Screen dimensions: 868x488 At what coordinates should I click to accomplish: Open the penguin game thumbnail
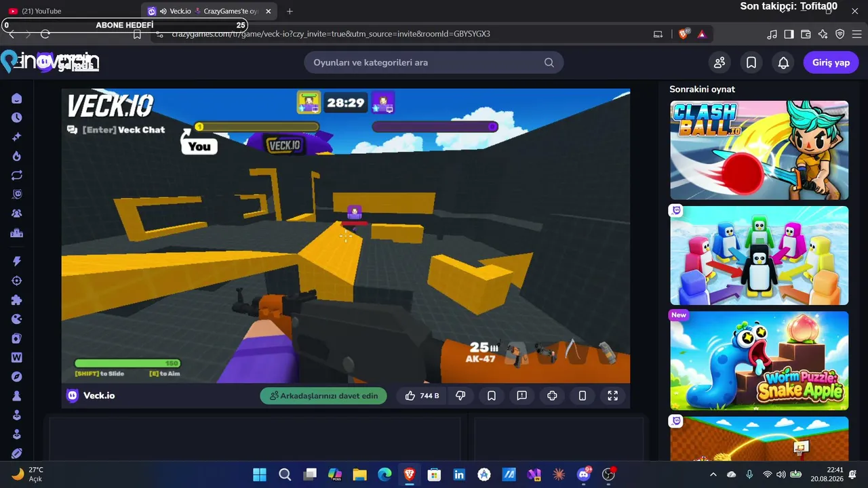(x=759, y=256)
